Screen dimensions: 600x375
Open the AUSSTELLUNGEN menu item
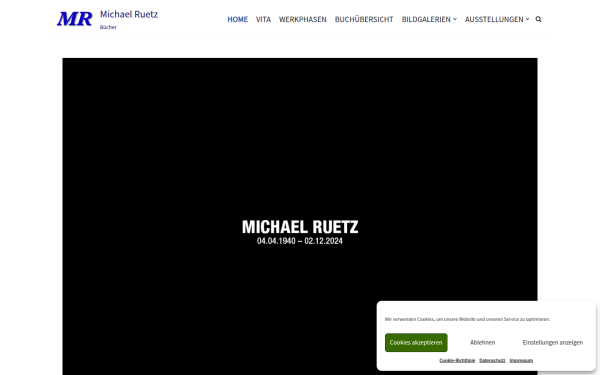(494, 19)
